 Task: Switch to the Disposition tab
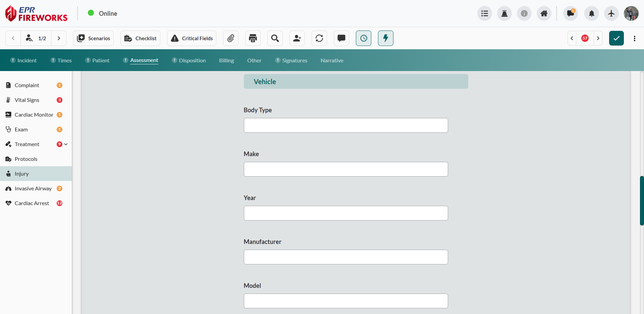tap(192, 60)
